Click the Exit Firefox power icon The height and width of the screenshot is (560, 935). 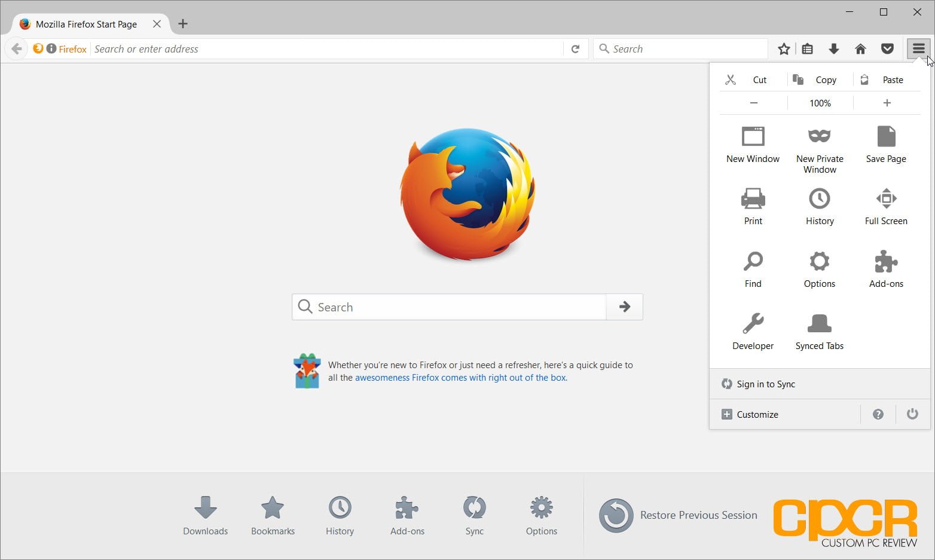tap(912, 414)
